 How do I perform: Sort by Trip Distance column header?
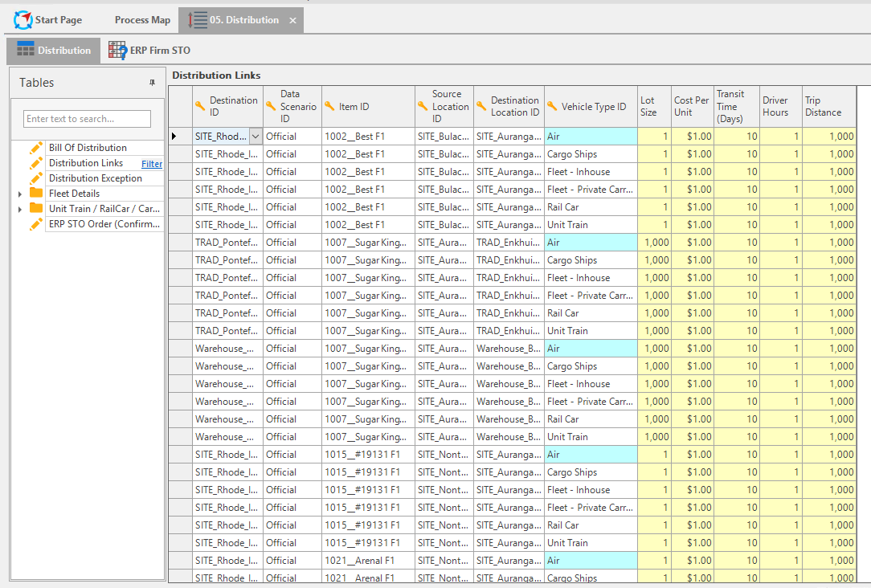click(x=828, y=106)
